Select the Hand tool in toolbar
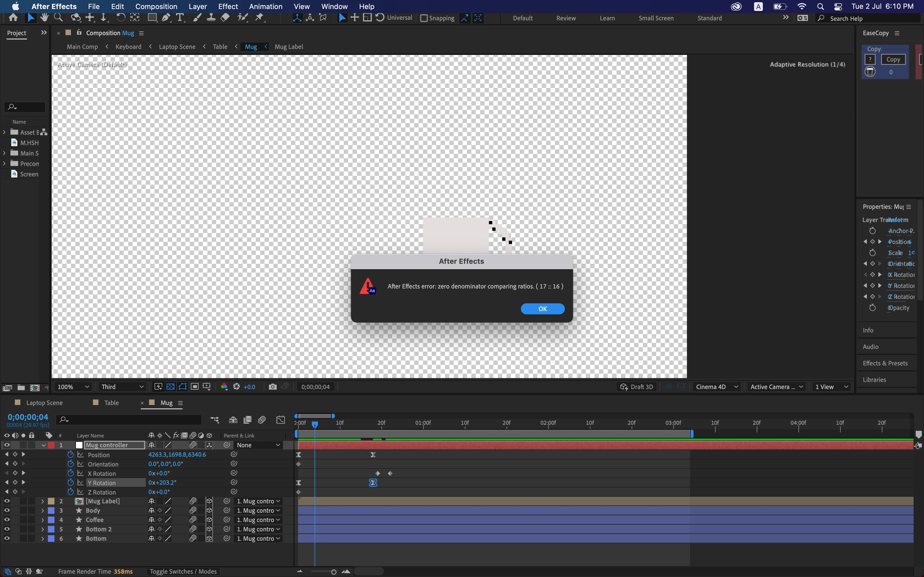This screenshot has height=577, width=924. 44,18
